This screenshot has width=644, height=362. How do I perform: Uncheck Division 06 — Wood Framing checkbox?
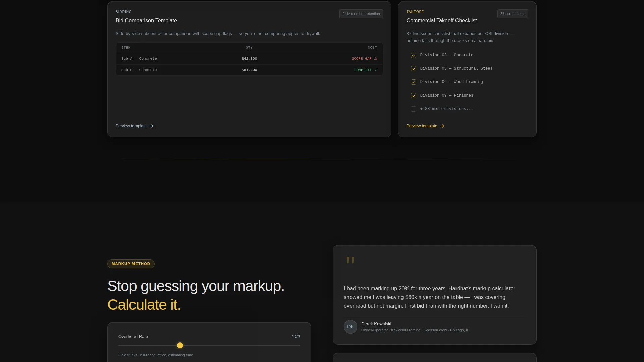(414, 82)
